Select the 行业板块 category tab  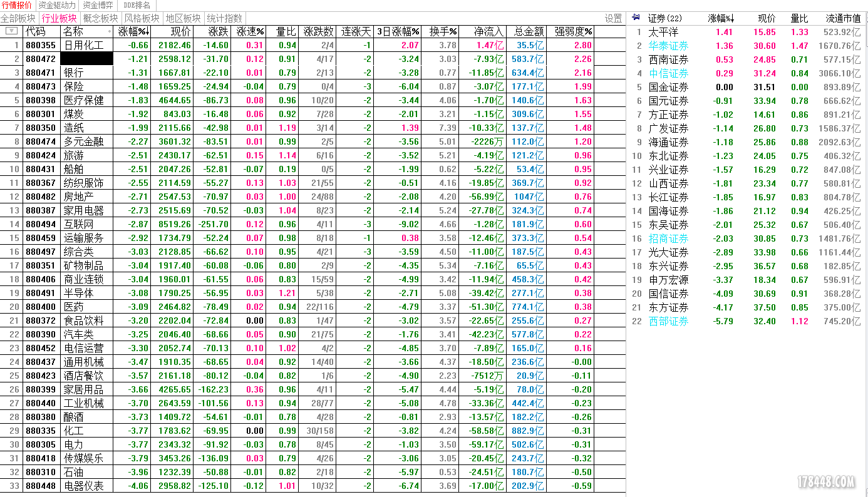[x=59, y=18]
